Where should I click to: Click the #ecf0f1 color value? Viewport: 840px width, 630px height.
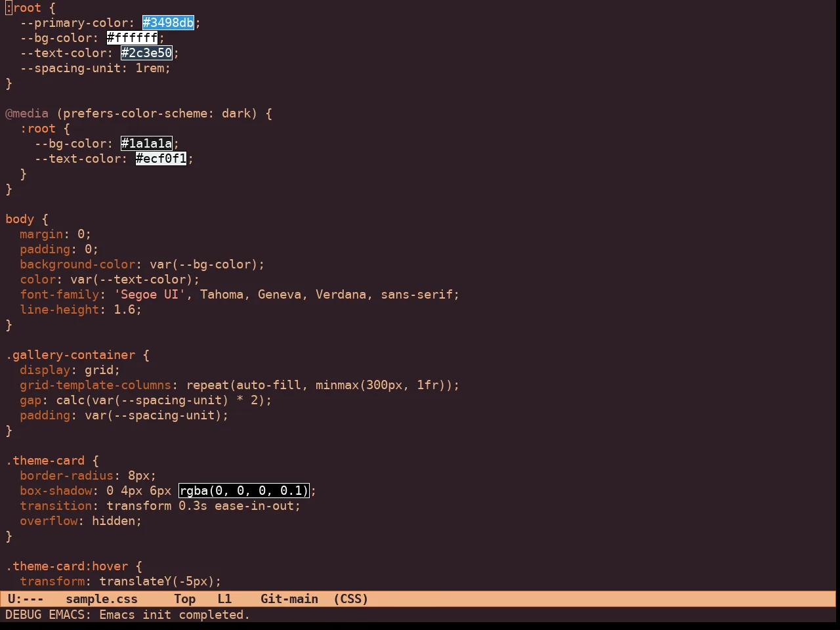tap(161, 158)
